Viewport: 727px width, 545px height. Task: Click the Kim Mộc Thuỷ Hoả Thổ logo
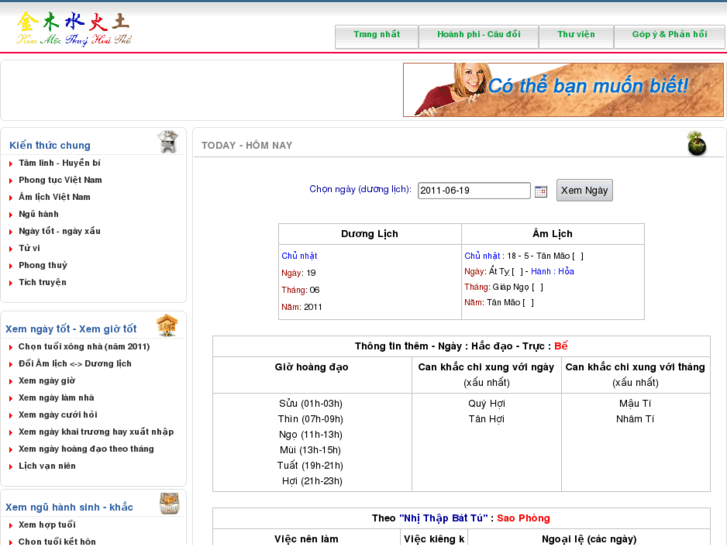pyautogui.click(x=74, y=29)
